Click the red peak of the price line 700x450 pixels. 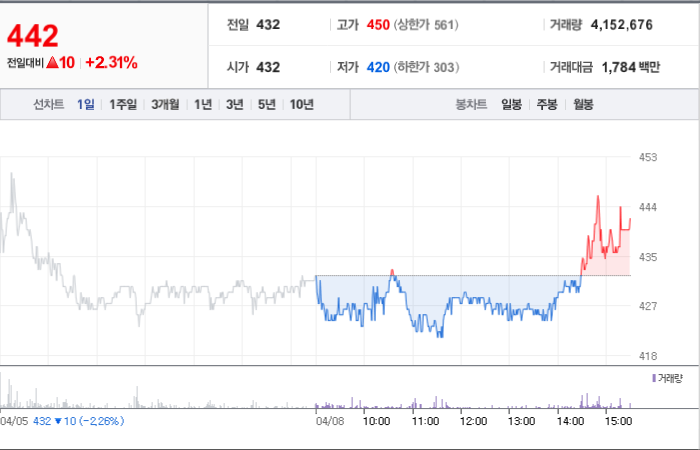598,196
